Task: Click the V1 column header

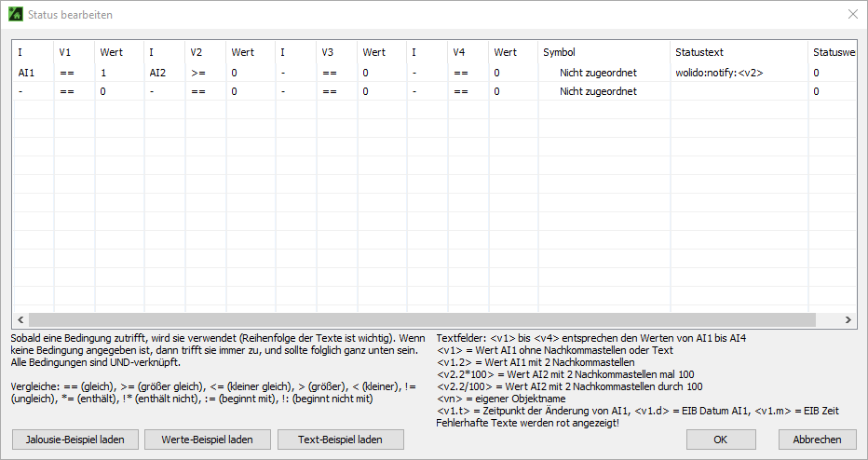Action: (x=75, y=52)
